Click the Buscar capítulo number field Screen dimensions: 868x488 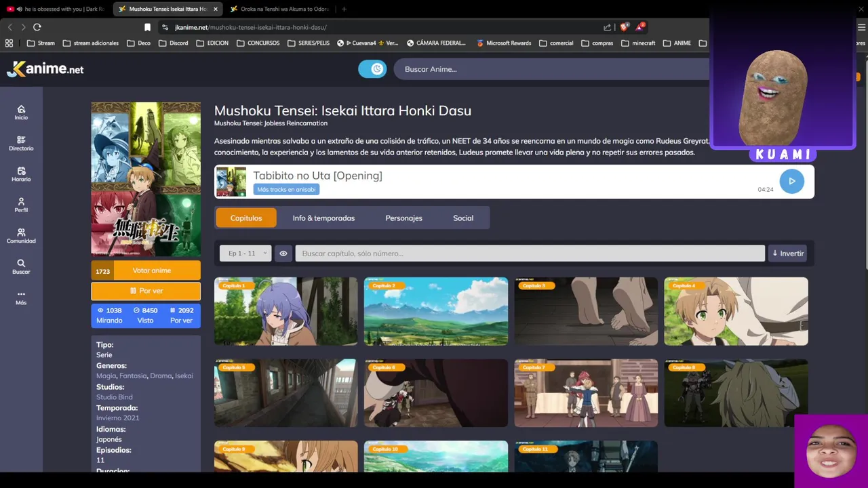530,253
